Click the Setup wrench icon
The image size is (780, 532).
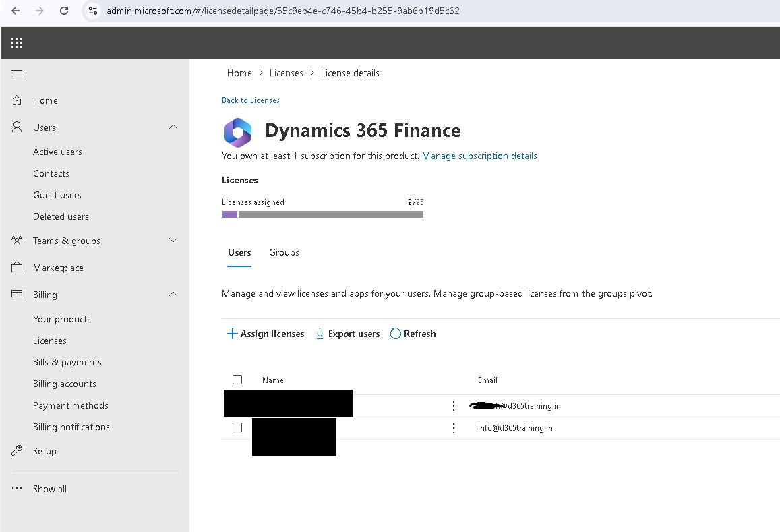click(17, 451)
